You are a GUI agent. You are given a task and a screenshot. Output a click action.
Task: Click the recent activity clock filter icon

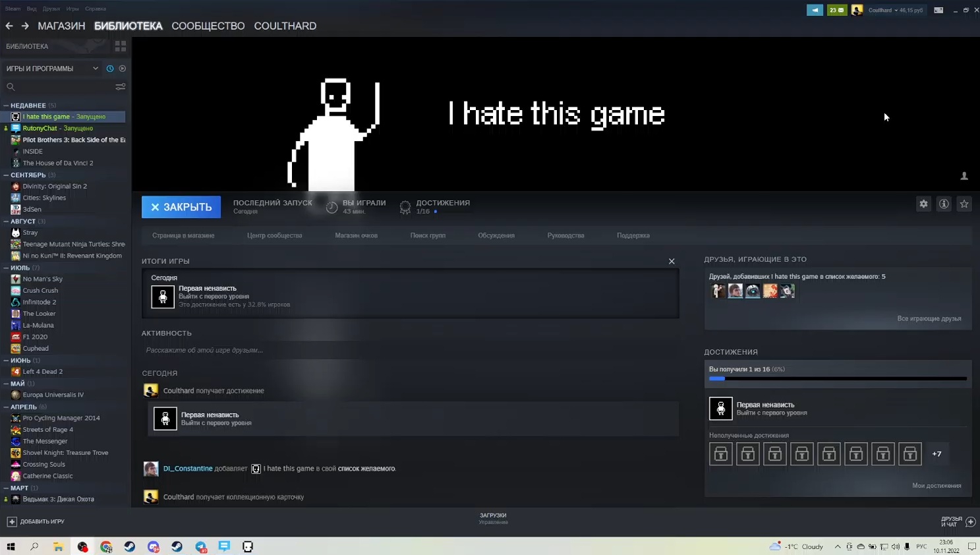[110, 69]
